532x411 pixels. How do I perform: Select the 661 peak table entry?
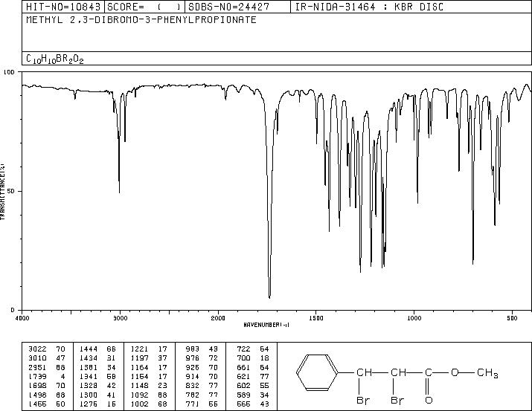[x=253, y=367]
